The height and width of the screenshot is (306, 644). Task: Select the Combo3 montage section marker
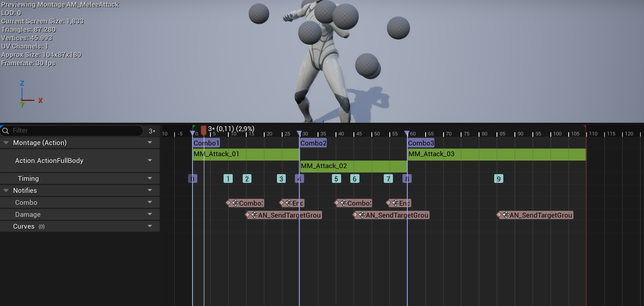[421, 143]
